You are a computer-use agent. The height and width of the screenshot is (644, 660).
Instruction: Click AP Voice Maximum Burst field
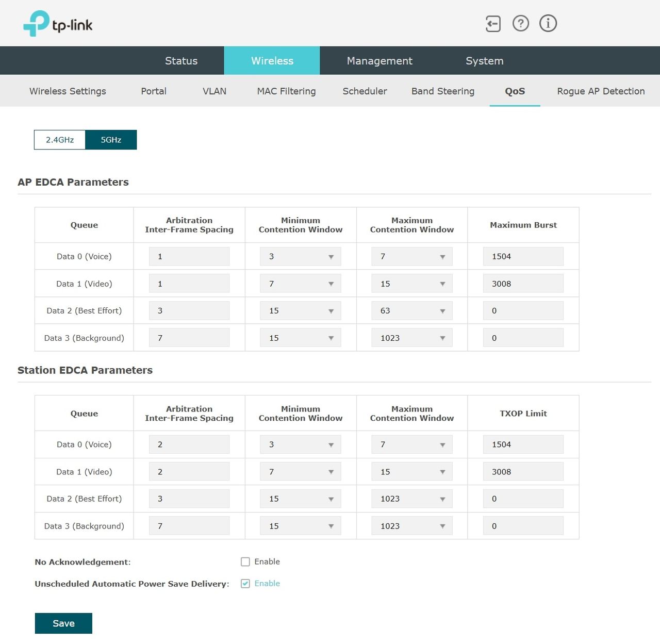523,256
